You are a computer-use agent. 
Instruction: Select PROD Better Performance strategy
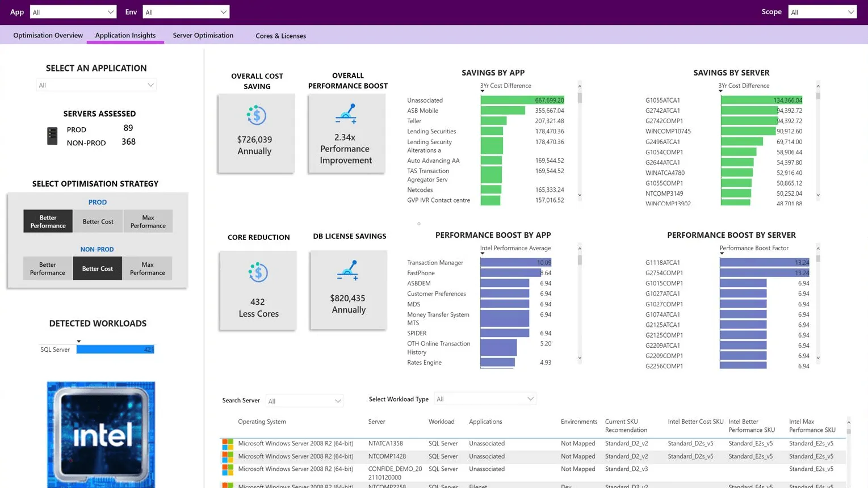click(x=48, y=221)
